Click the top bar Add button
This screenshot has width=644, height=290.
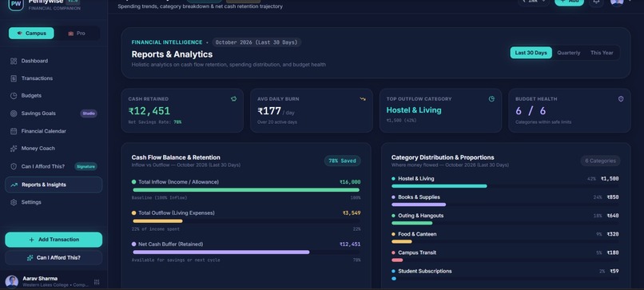[x=569, y=2]
